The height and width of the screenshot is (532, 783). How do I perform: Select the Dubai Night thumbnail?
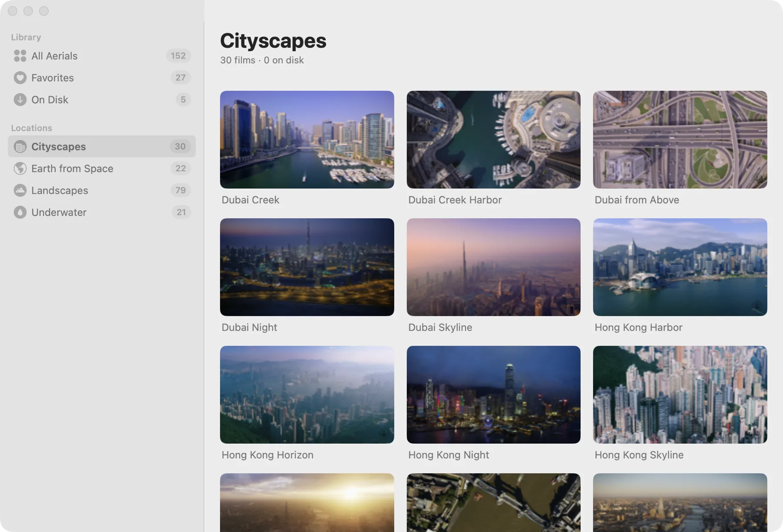[307, 267]
